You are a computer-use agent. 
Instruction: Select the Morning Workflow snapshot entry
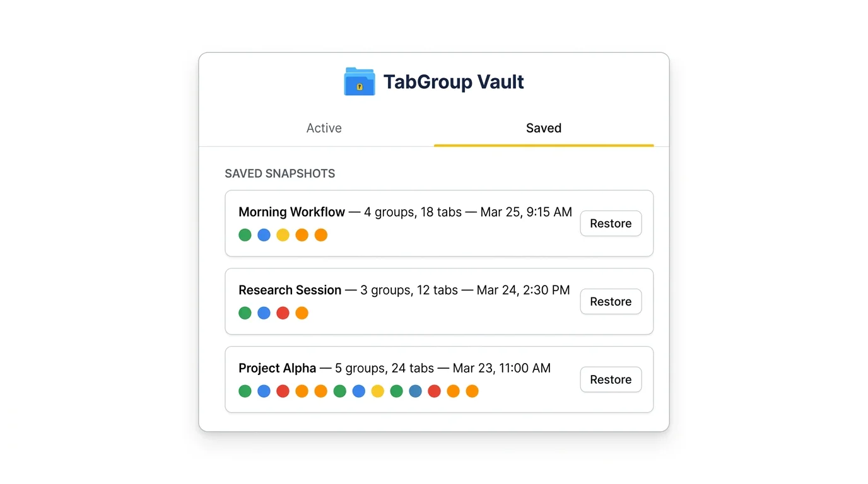click(x=440, y=223)
